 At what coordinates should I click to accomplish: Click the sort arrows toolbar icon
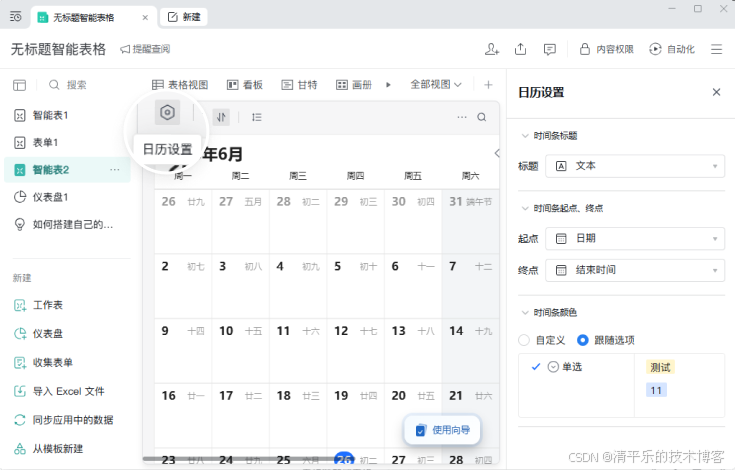(x=221, y=117)
